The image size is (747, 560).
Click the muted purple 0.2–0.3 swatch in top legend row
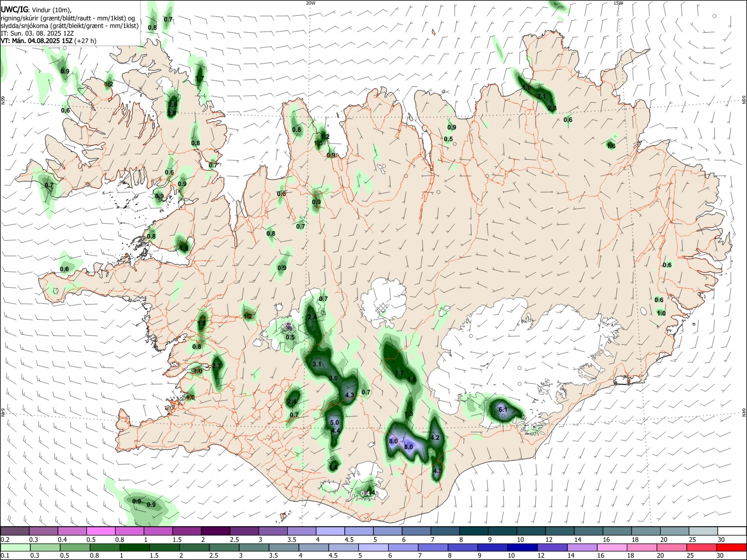coord(15,531)
